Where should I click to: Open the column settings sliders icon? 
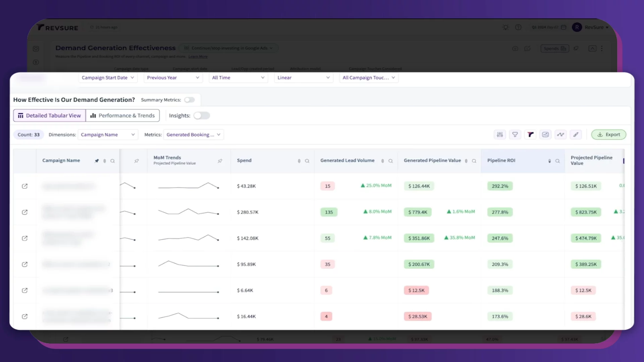tap(500, 134)
